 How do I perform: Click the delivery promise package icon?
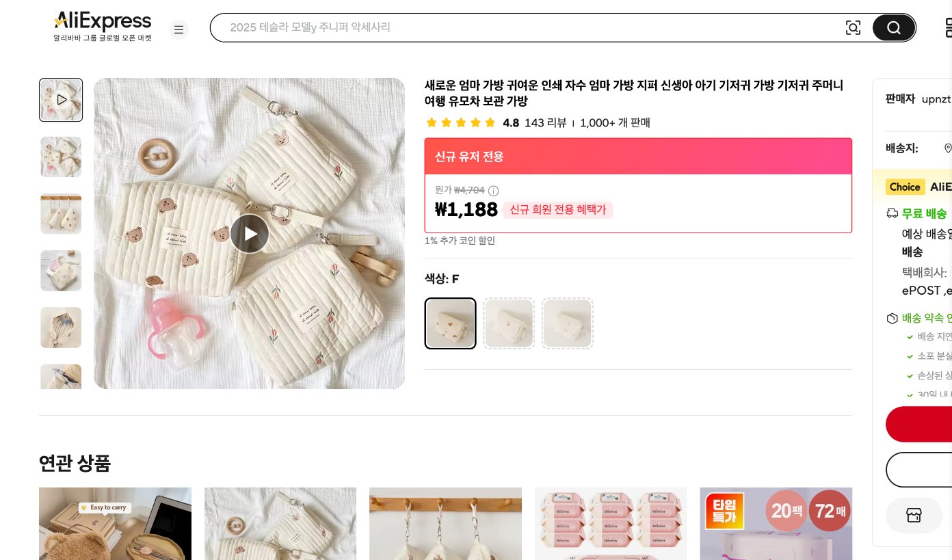tap(892, 318)
